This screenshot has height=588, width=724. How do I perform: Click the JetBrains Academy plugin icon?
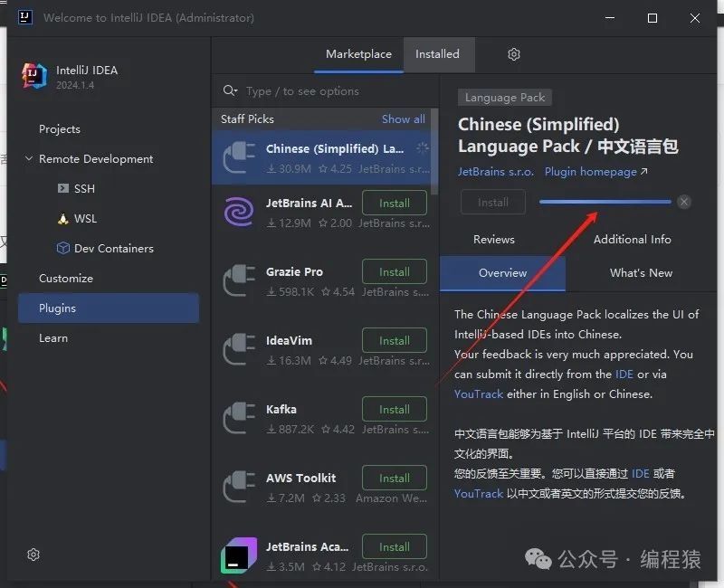[x=239, y=555]
